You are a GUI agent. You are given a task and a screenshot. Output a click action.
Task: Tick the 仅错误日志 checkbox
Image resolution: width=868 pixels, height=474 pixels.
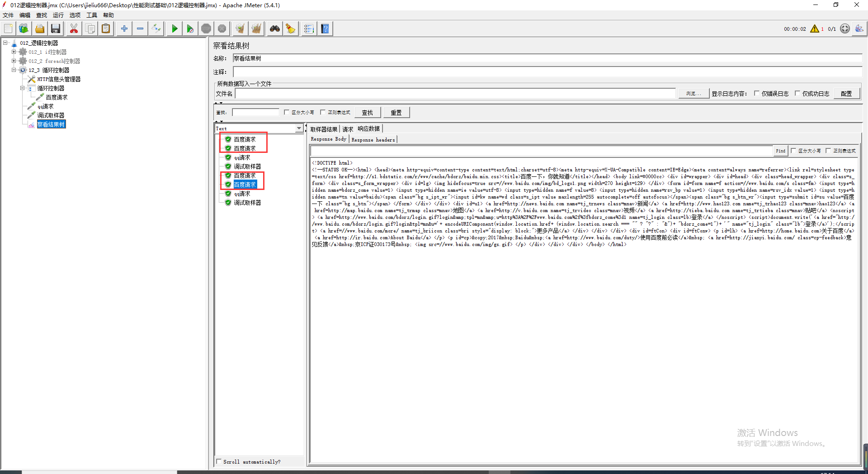click(x=756, y=94)
